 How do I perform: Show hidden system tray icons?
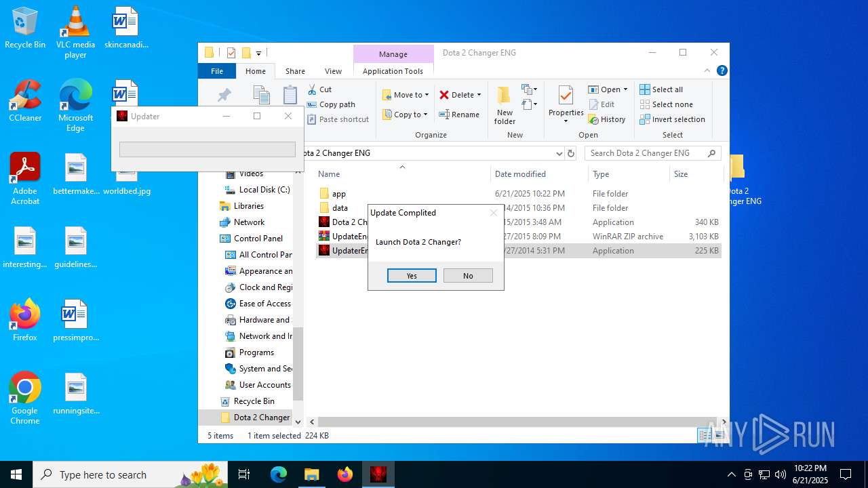(x=731, y=474)
